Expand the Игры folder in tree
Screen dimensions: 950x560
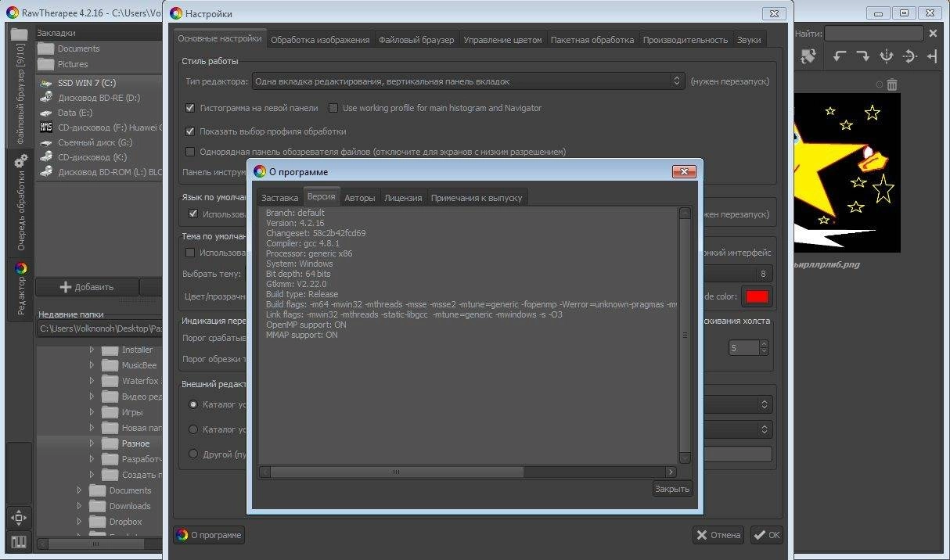(92, 412)
